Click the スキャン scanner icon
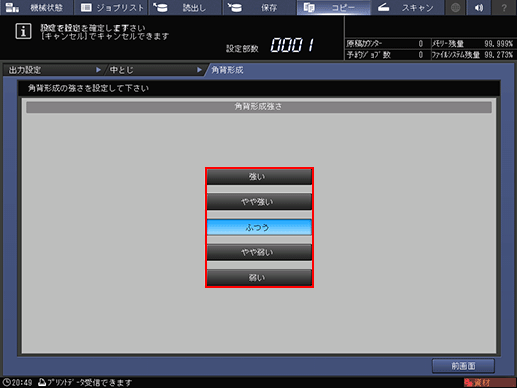 383,7
